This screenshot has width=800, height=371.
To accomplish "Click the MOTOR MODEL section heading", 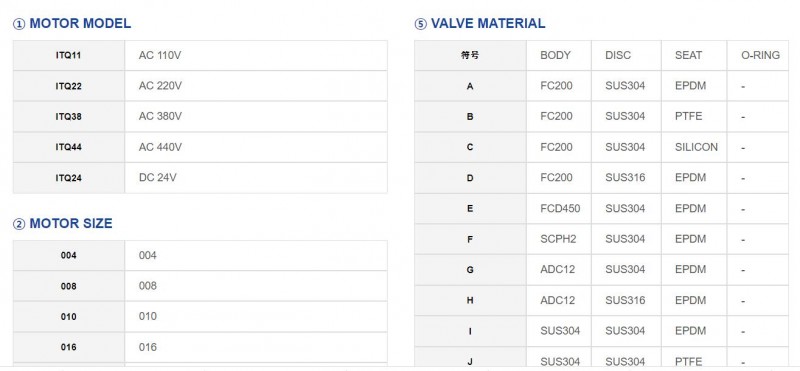I will [x=71, y=23].
